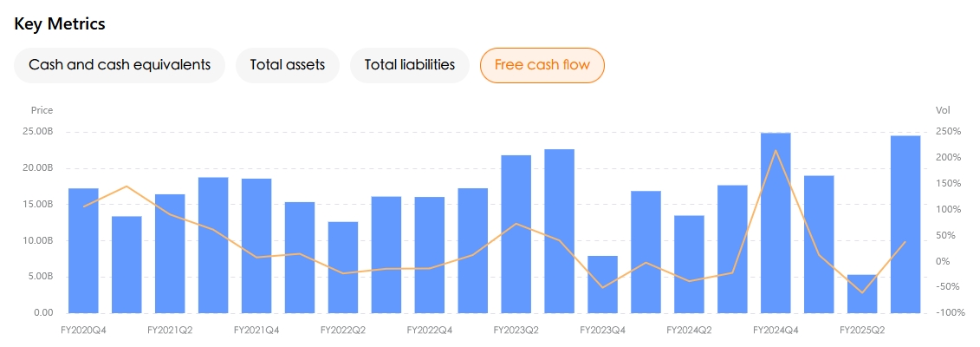Click the tallest bar at FY2024Q4
Image resolution: width=980 pixels, height=347 pixels.
[776, 223]
